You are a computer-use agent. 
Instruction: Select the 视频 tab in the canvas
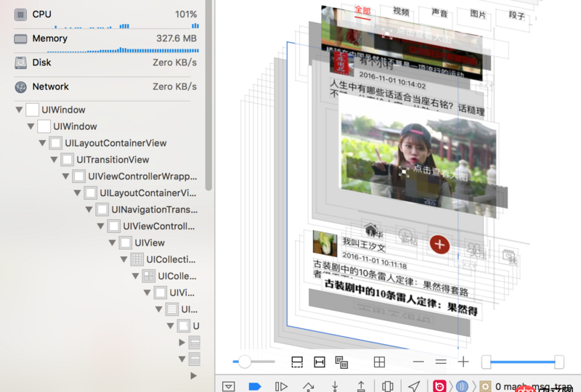401,12
